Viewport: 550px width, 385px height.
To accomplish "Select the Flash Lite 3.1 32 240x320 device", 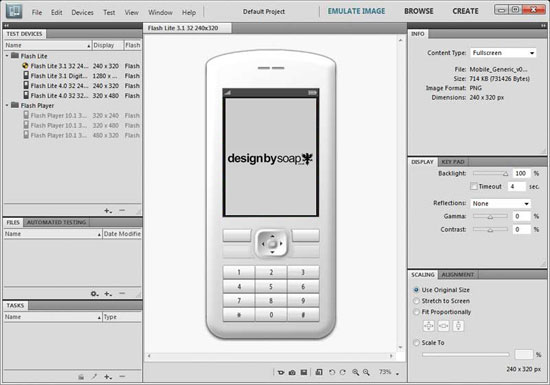I will coord(73,66).
